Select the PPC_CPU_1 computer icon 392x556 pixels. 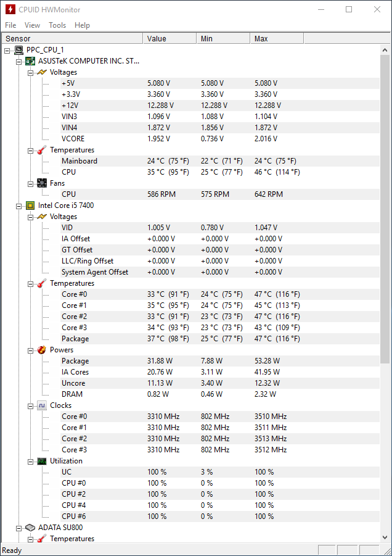pos(18,50)
